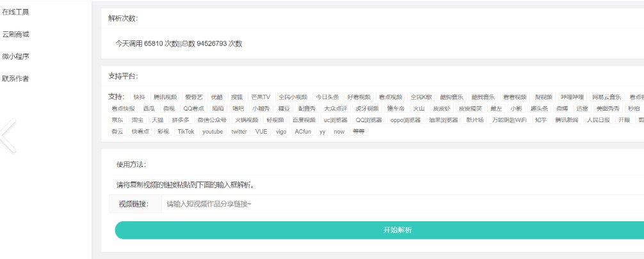Select the ACfun platform tag
The width and height of the screenshot is (644, 259).
tap(303, 131)
